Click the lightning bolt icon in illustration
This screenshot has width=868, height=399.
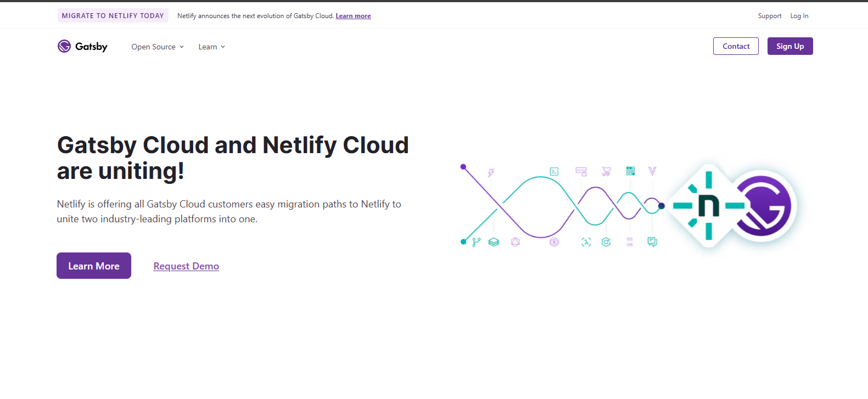tap(491, 173)
